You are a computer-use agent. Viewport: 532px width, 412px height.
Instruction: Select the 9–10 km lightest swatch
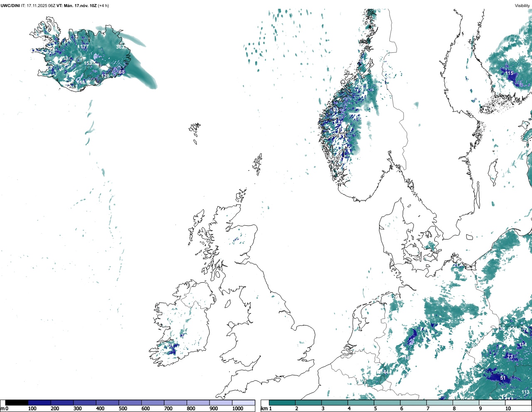492,403
